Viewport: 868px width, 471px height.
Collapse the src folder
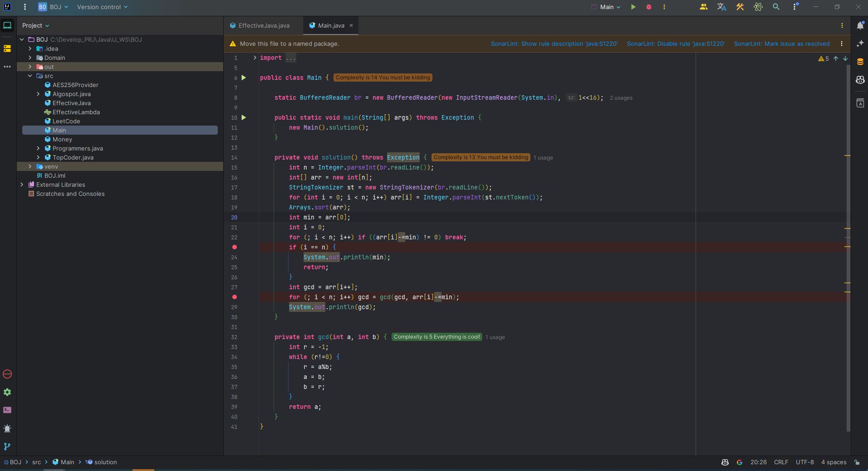30,76
